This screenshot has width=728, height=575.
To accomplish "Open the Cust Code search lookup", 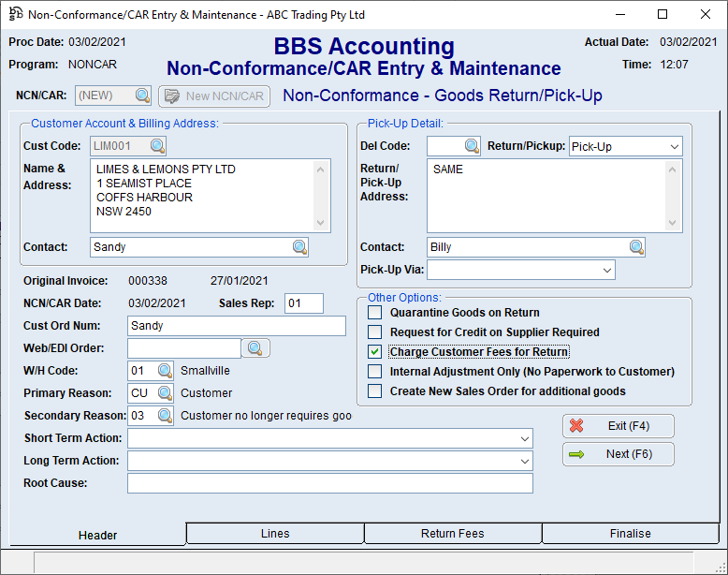I will tap(157, 146).
